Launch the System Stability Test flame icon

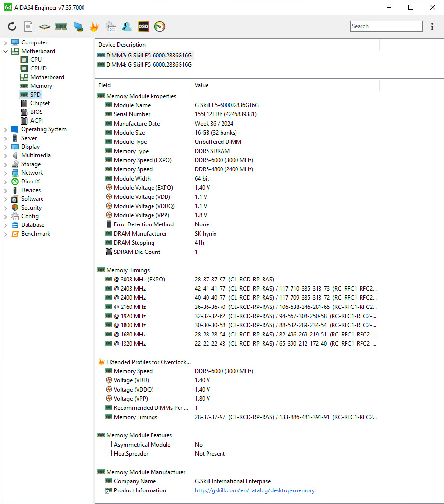click(x=95, y=27)
